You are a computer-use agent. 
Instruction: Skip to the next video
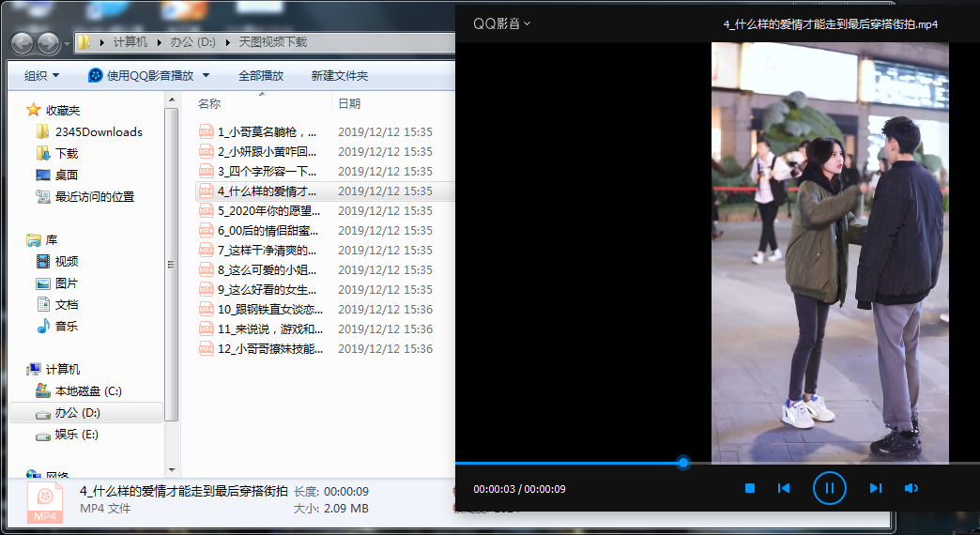pyautogui.click(x=876, y=488)
